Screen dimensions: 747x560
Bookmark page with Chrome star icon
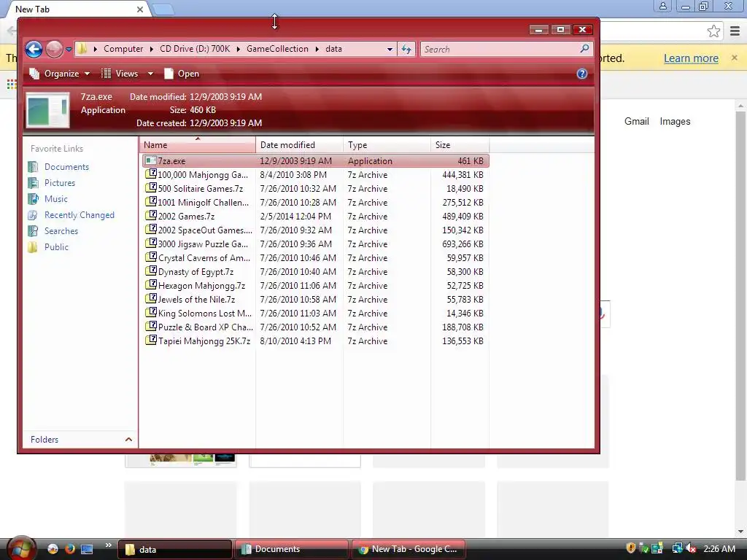click(713, 31)
